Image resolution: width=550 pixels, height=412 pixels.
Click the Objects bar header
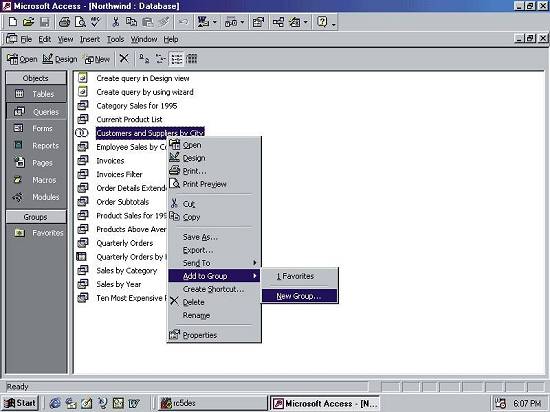(36, 78)
